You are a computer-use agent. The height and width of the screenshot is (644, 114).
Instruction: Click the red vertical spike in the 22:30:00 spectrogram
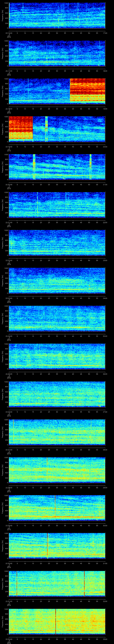click(x=47, y=546)
